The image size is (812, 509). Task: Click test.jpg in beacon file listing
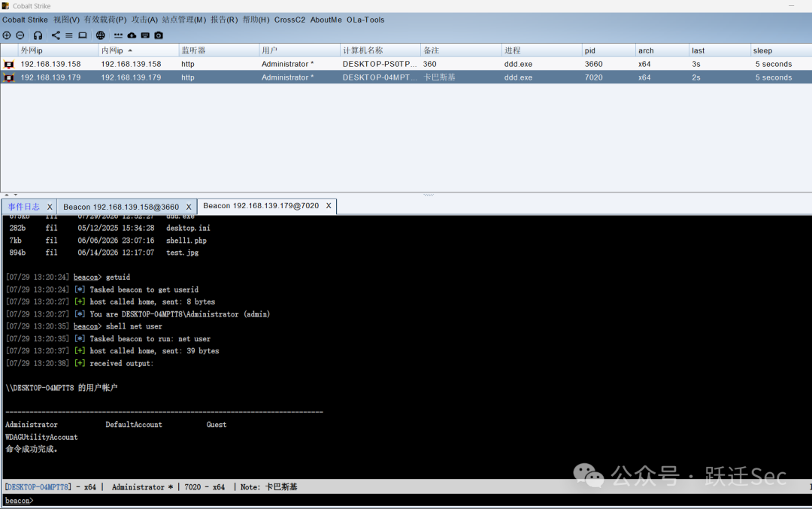point(182,253)
